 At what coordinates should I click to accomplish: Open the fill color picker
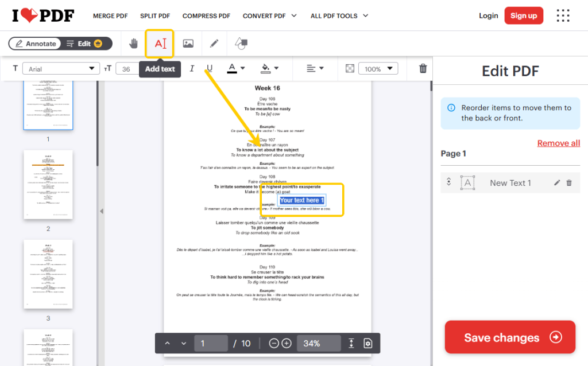(270, 68)
